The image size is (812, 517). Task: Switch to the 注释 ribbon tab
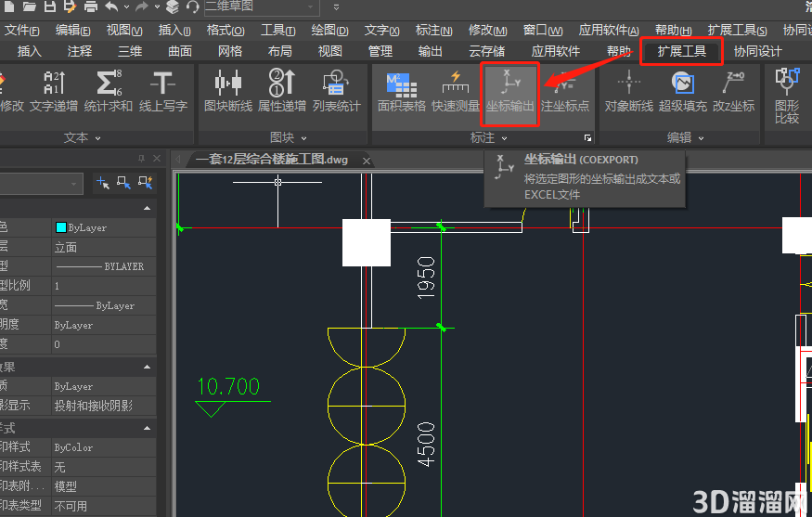click(80, 51)
